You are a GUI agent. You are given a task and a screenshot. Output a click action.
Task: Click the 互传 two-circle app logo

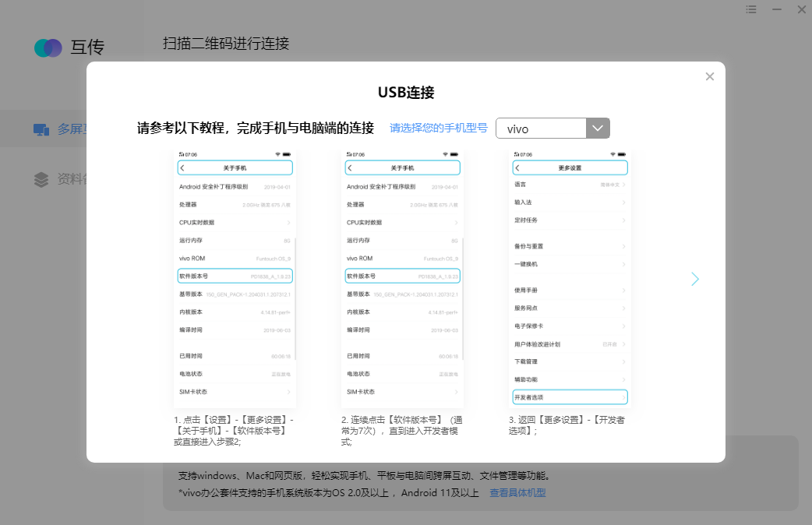point(47,48)
